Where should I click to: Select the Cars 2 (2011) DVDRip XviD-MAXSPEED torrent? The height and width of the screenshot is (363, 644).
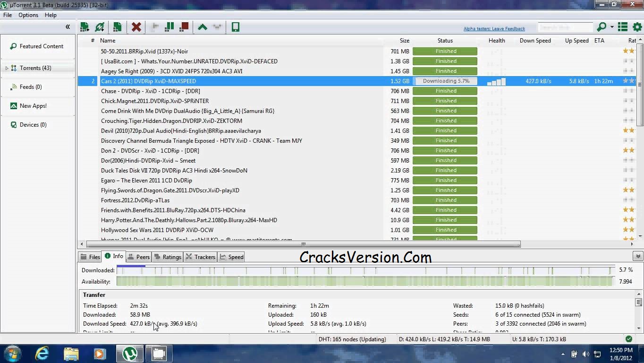click(x=356, y=81)
